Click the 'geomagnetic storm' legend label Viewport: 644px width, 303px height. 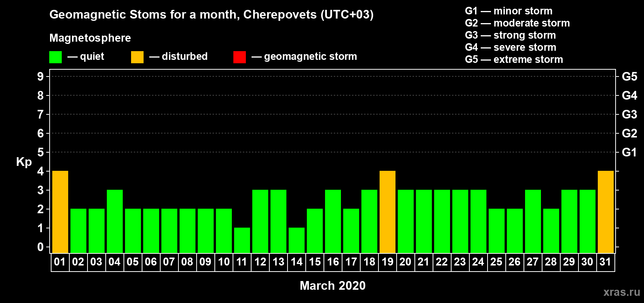[x=311, y=56]
